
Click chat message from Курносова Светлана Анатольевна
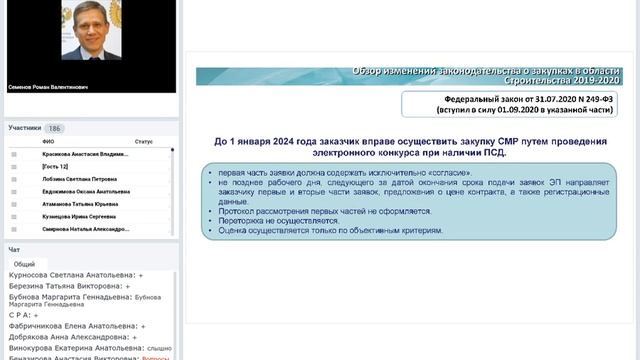click(x=76, y=275)
